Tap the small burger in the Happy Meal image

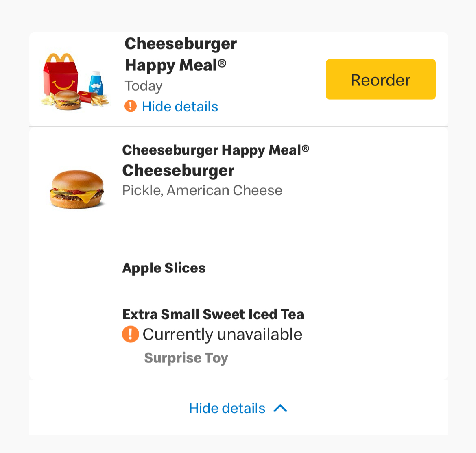tap(68, 100)
